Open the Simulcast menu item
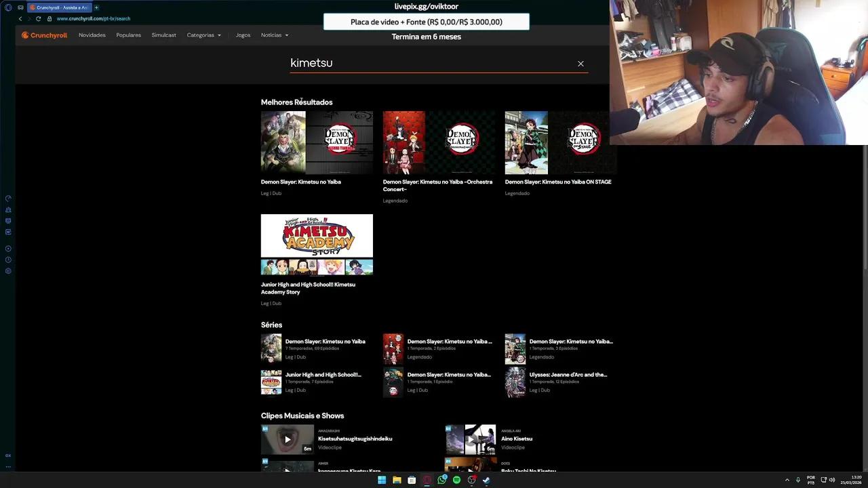The height and width of the screenshot is (488, 868). point(163,35)
